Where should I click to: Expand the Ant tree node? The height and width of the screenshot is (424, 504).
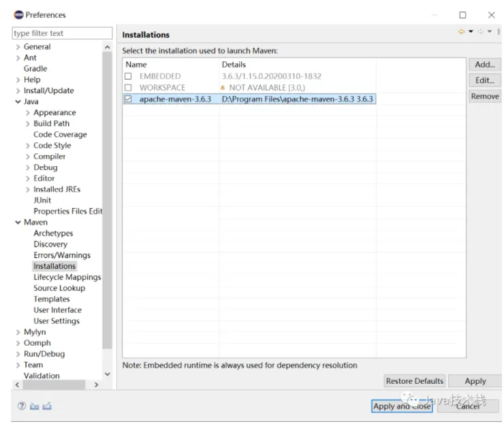click(18, 58)
